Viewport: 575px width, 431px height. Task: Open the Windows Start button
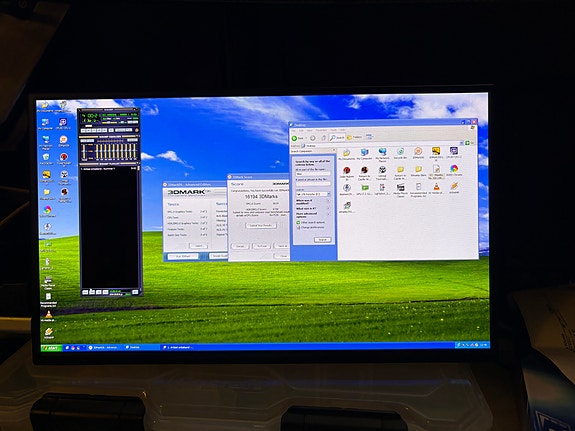click(51, 348)
